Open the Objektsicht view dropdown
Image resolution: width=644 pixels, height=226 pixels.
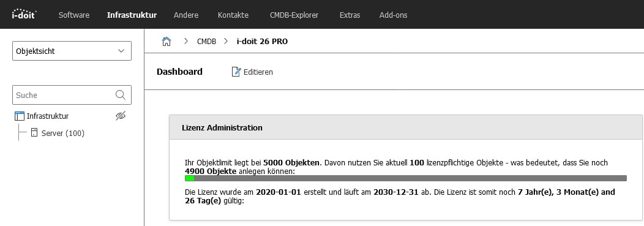click(72, 51)
